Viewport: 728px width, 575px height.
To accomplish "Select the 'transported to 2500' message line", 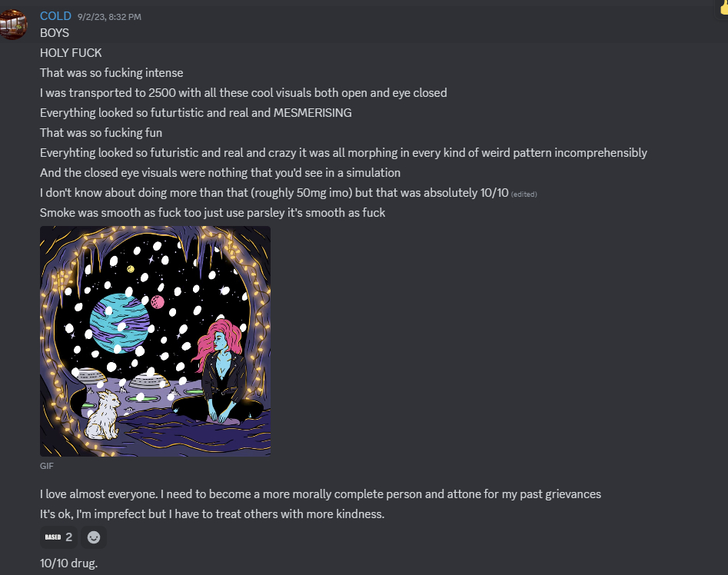I will (243, 93).
